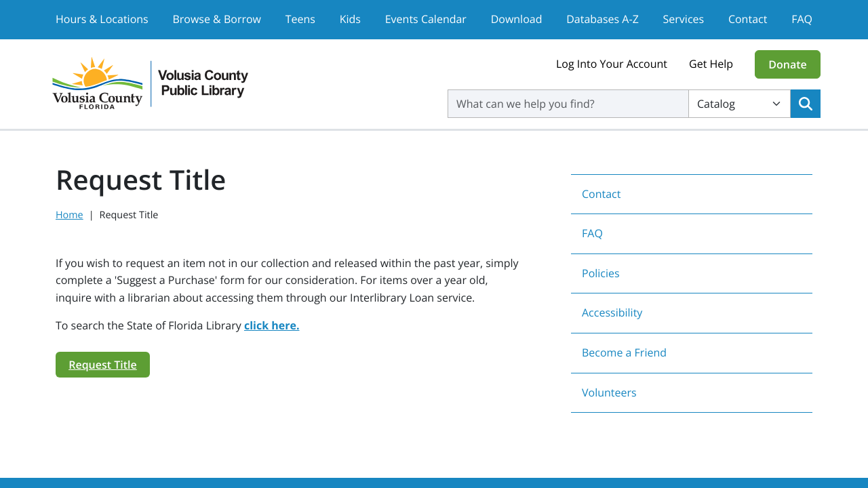Follow the Home breadcrumb link
The image size is (868, 488).
(x=69, y=214)
